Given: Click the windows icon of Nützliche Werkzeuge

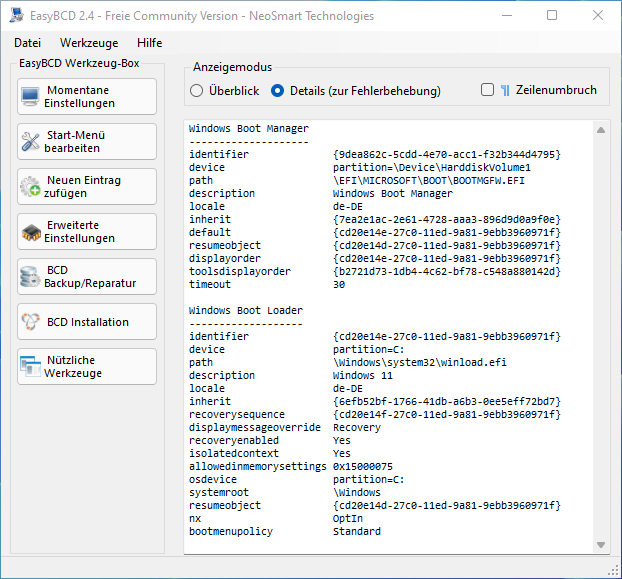Looking at the screenshot, I should (31, 367).
